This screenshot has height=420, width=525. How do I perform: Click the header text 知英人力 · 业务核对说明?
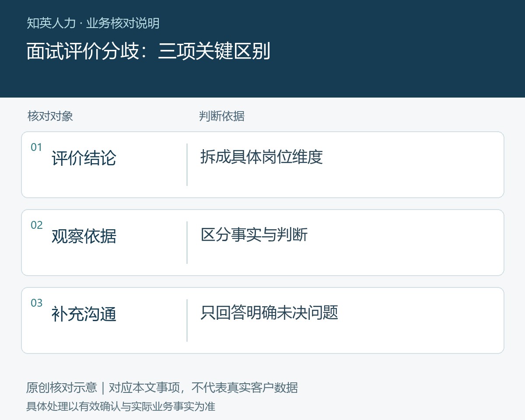pyautogui.click(x=93, y=23)
